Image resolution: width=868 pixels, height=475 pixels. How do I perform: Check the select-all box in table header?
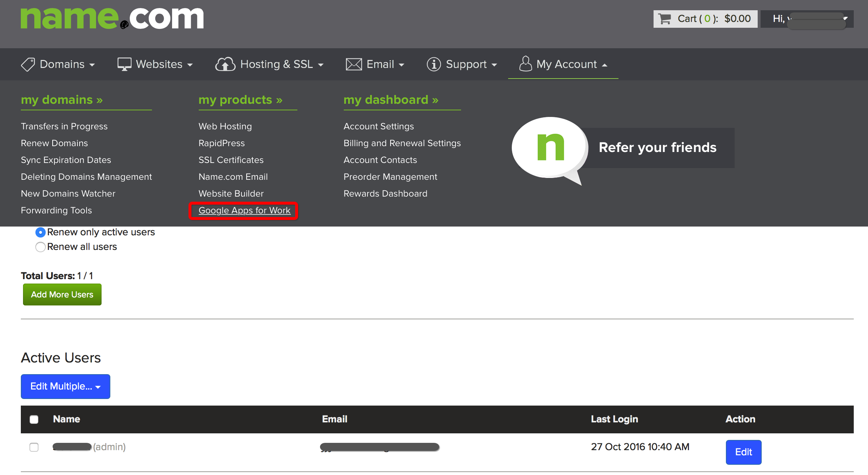[x=34, y=419]
